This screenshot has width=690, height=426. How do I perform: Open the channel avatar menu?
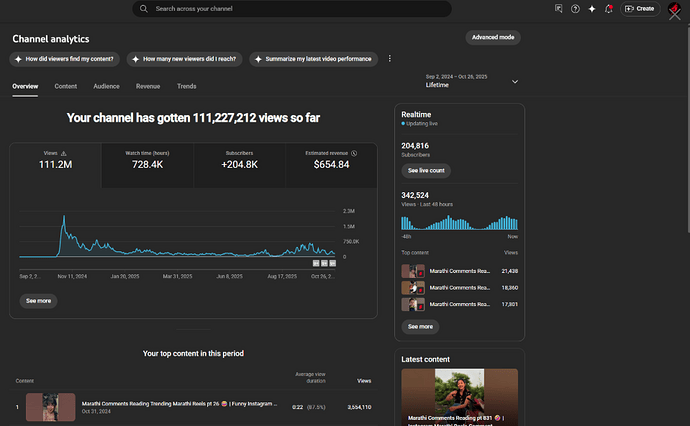[x=675, y=10]
